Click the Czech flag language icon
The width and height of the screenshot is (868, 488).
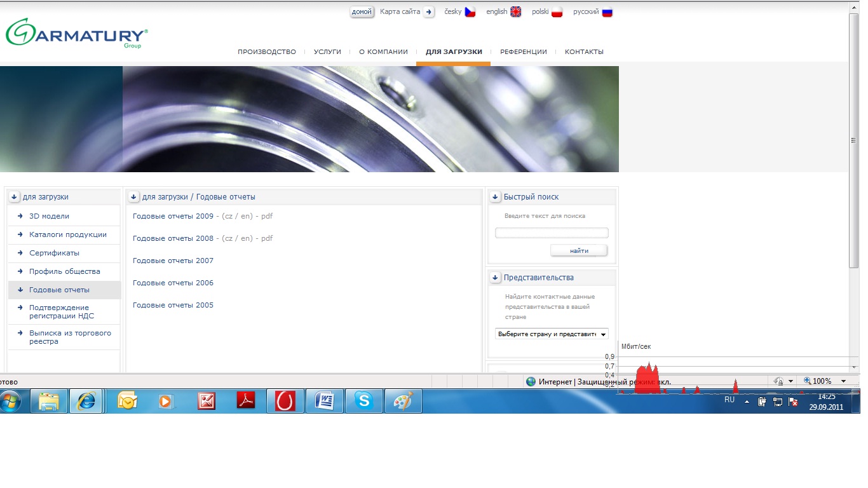pyautogui.click(x=470, y=12)
